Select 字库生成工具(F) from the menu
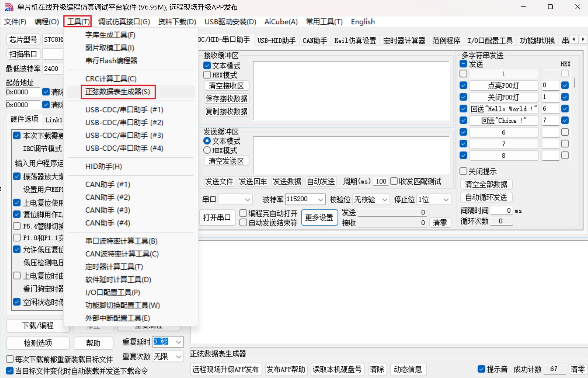 tap(110, 35)
